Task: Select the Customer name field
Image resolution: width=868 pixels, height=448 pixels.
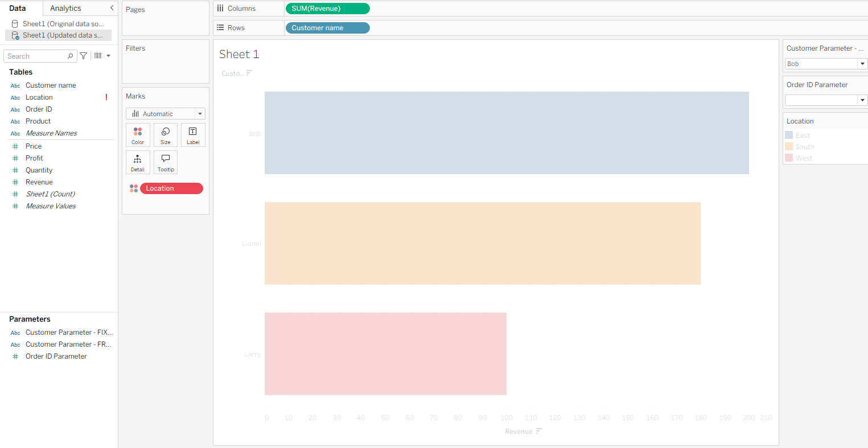Action: (51, 85)
